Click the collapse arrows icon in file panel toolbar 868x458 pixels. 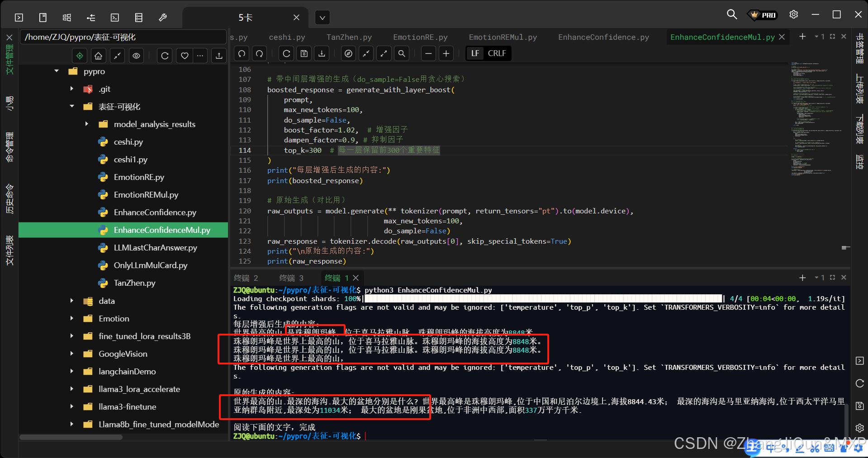(x=117, y=56)
